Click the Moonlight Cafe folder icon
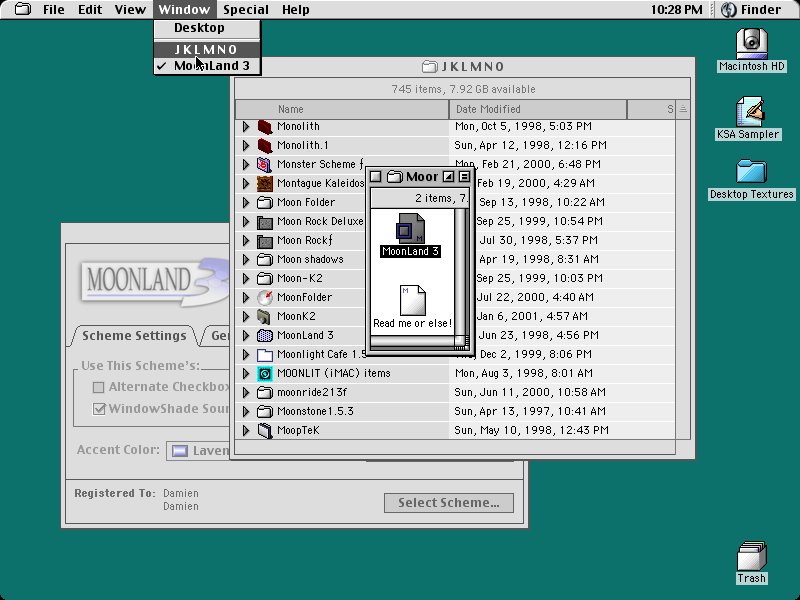Viewport: 800px width, 600px height. click(x=264, y=355)
